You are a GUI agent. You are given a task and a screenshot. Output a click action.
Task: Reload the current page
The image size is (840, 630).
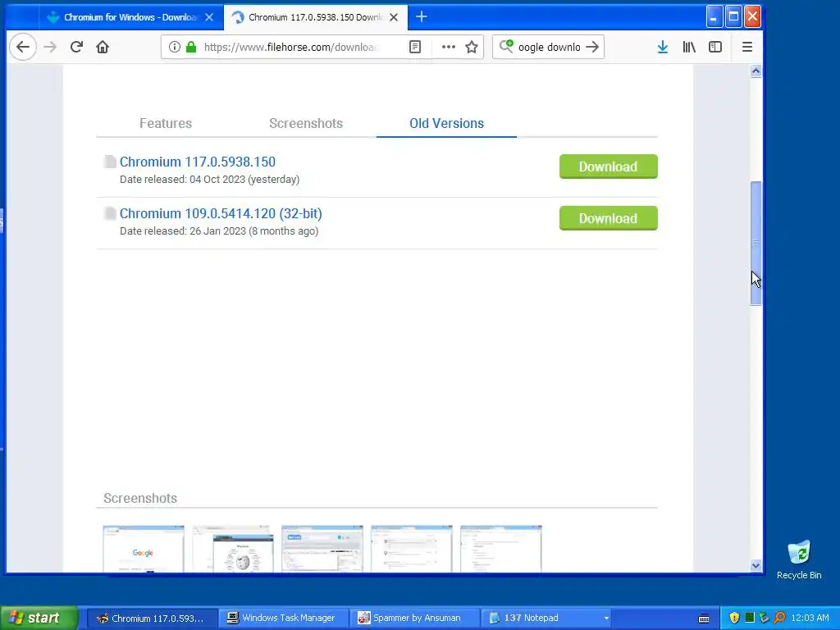tap(76, 47)
